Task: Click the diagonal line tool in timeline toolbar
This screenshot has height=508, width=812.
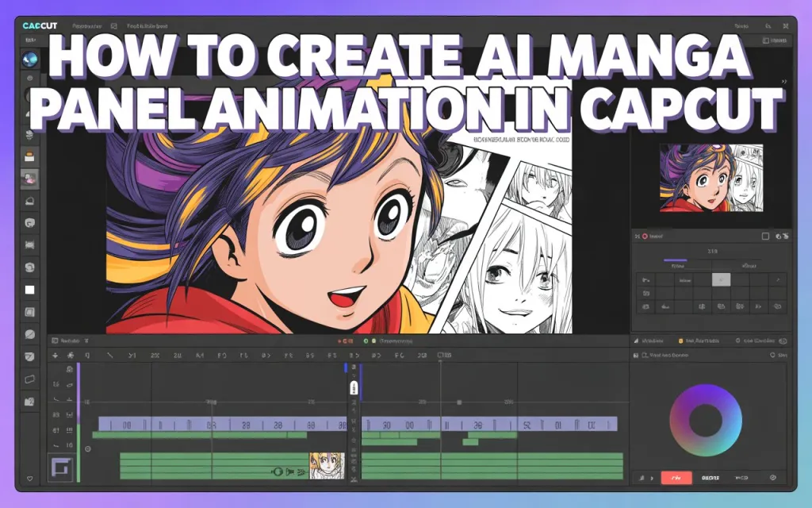Action: pos(109,356)
